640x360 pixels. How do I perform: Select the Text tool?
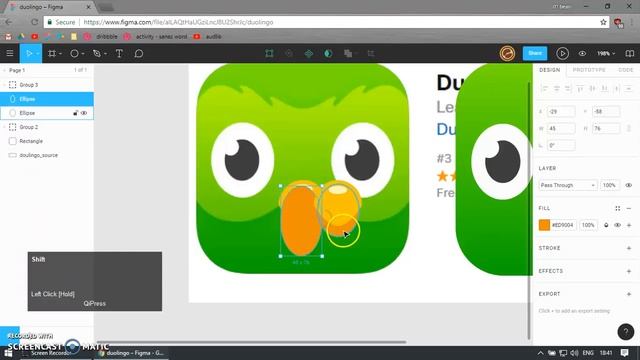click(x=119, y=53)
